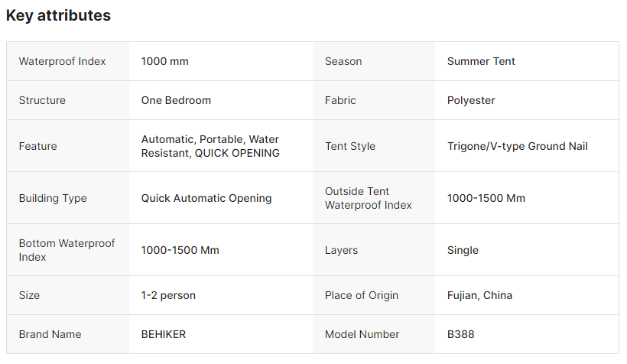Click the "One Bedroom" structure value

click(x=176, y=100)
